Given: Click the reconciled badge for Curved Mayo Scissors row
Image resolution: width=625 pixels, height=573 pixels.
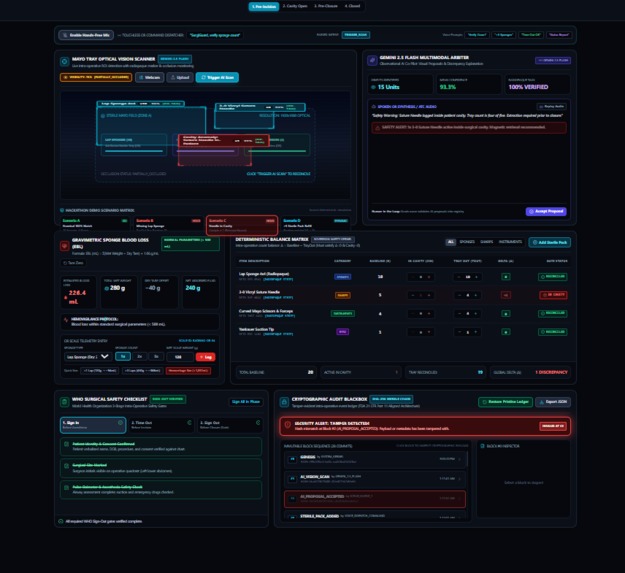Looking at the screenshot, I should coord(552,313).
